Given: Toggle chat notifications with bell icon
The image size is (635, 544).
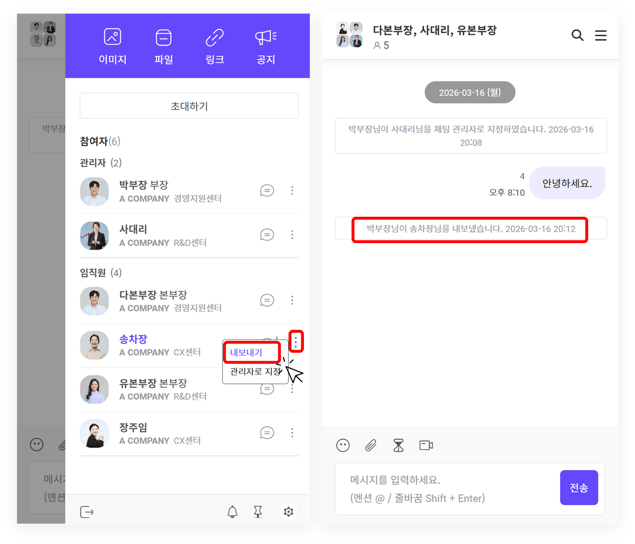Looking at the screenshot, I should (x=232, y=512).
